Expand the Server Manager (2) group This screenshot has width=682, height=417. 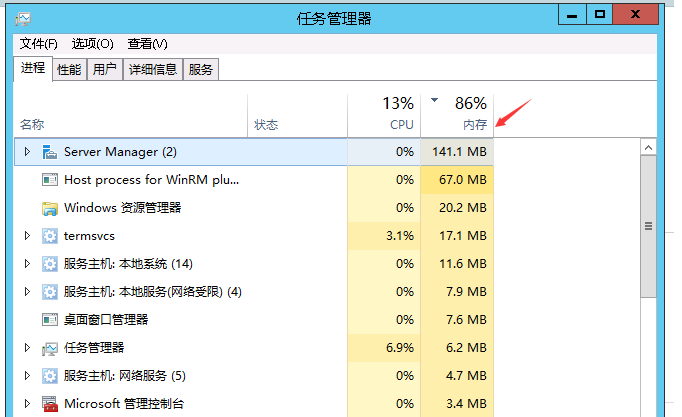tap(28, 152)
